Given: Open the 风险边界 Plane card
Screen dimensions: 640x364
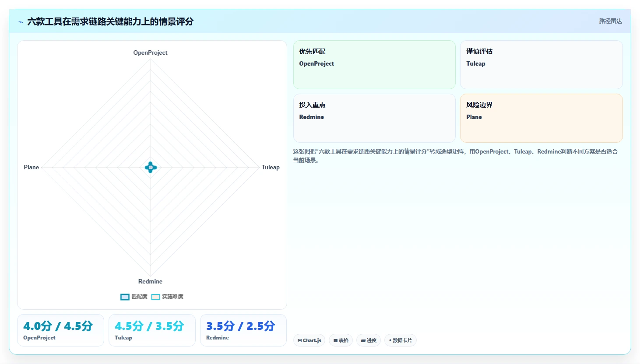Looking at the screenshot, I should click(x=541, y=118).
